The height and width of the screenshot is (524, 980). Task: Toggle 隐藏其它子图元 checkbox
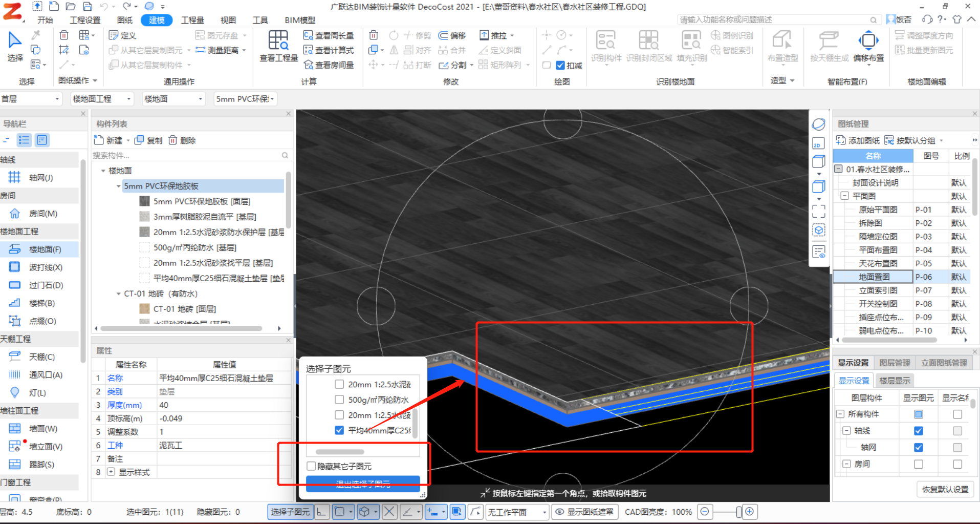click(x=311, y=466)
